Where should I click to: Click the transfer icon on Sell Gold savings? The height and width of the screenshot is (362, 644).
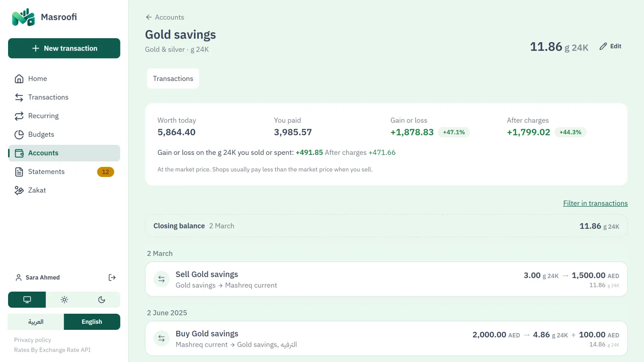click(161, 279)
